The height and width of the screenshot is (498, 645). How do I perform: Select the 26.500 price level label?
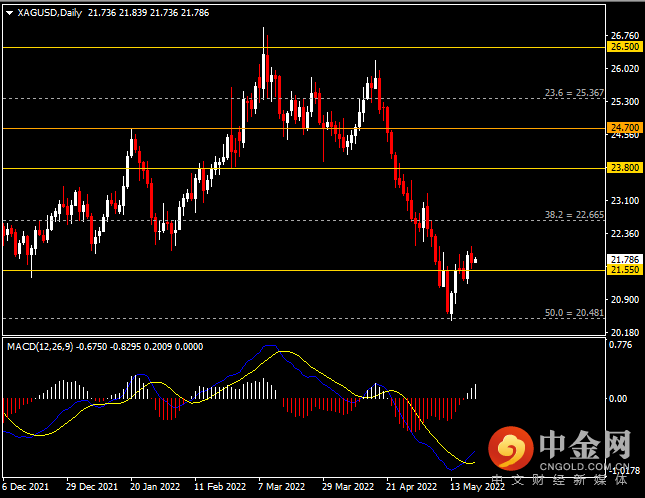(x=625, y=46)
